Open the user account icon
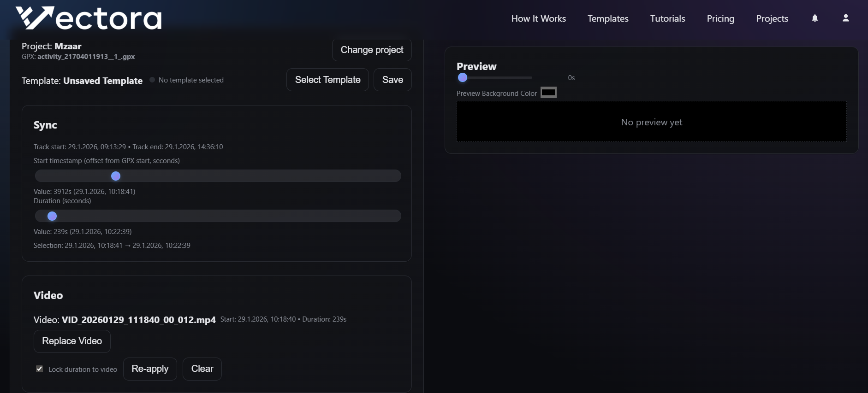 (845, 18)
